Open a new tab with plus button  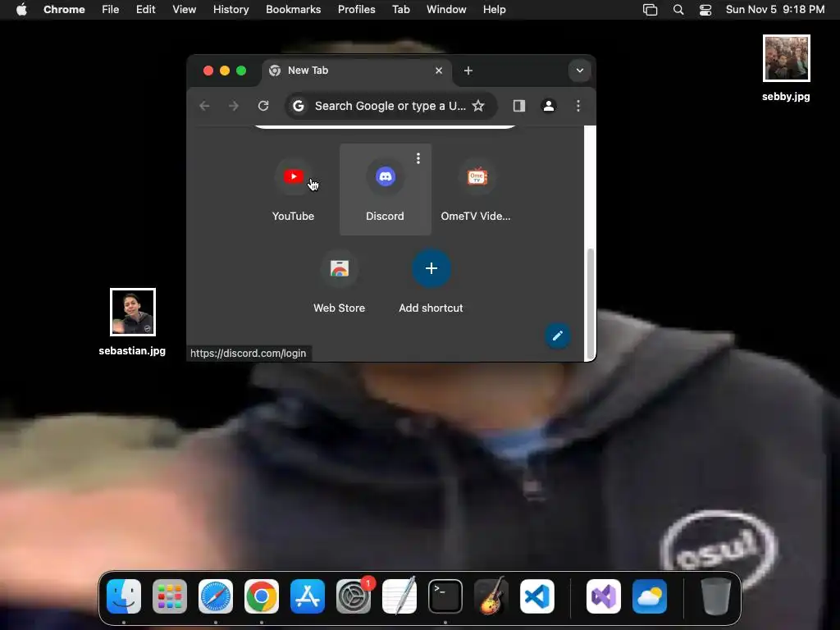(468, 71)
